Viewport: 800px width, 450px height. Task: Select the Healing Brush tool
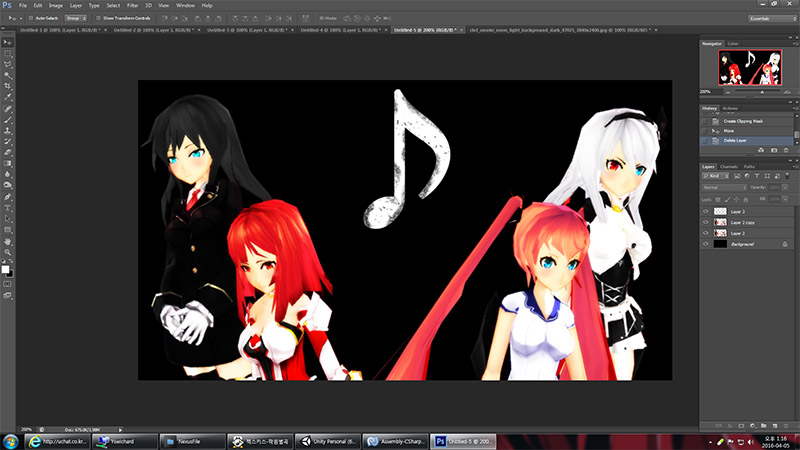pyautogui.click(x=8, y=109)
